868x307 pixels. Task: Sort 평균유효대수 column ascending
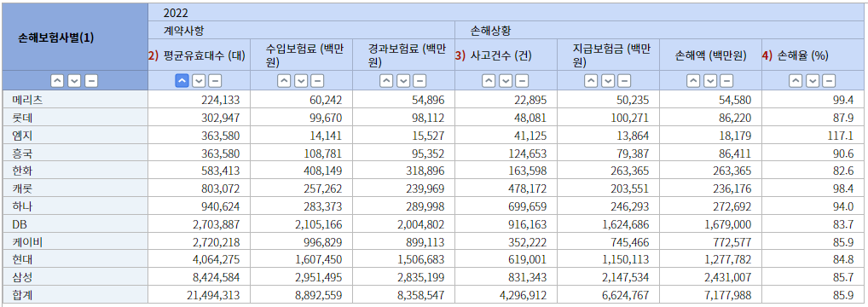click(182, 81)
